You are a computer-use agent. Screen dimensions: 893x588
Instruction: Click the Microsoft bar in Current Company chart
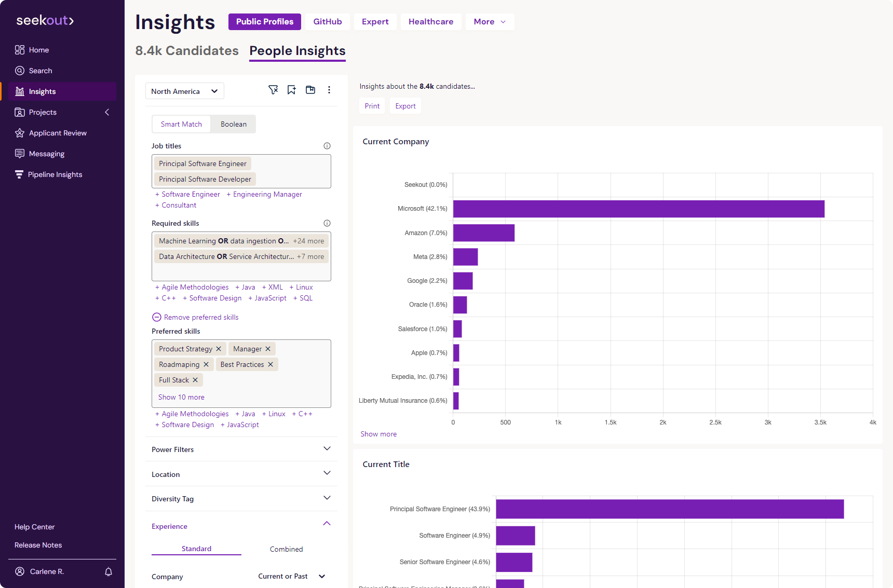[x=639, y=209]
